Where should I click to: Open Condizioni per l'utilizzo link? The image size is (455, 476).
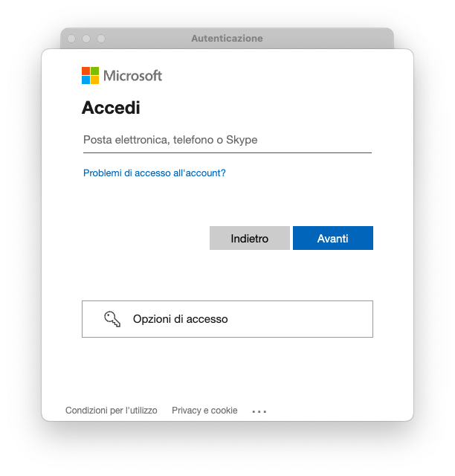coord(112,411)
